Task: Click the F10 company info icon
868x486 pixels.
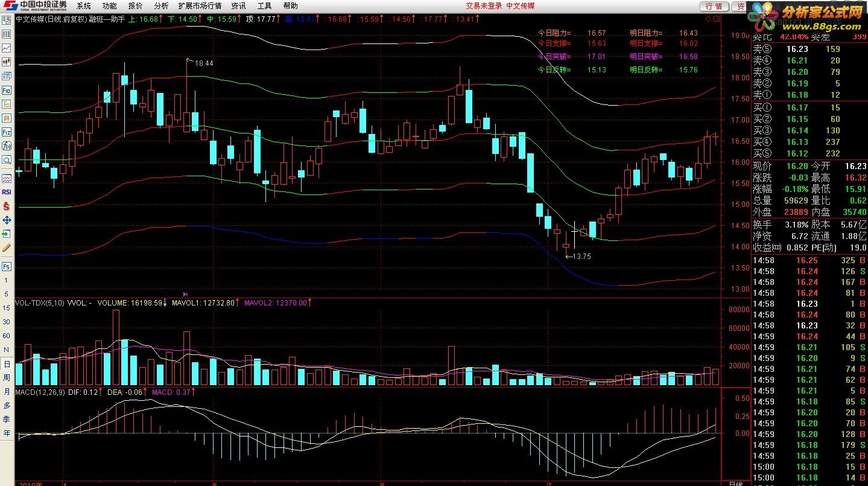Action: (7, 90)
